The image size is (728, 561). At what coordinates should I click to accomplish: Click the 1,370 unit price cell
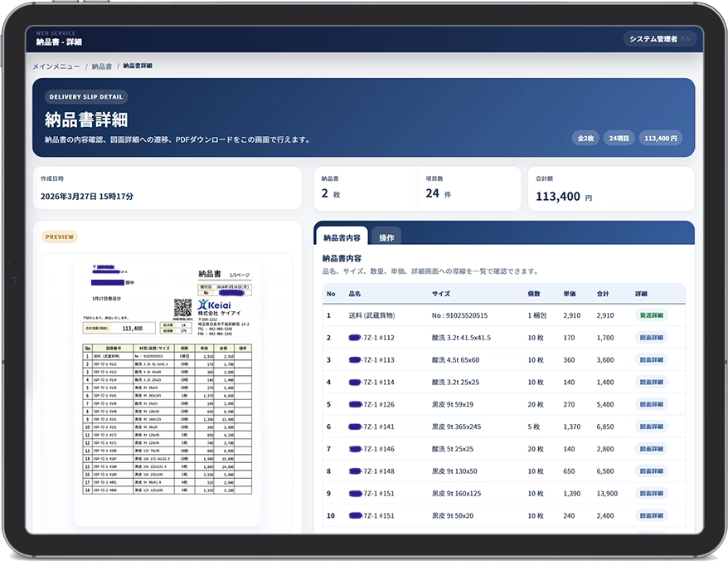(572, 427)
